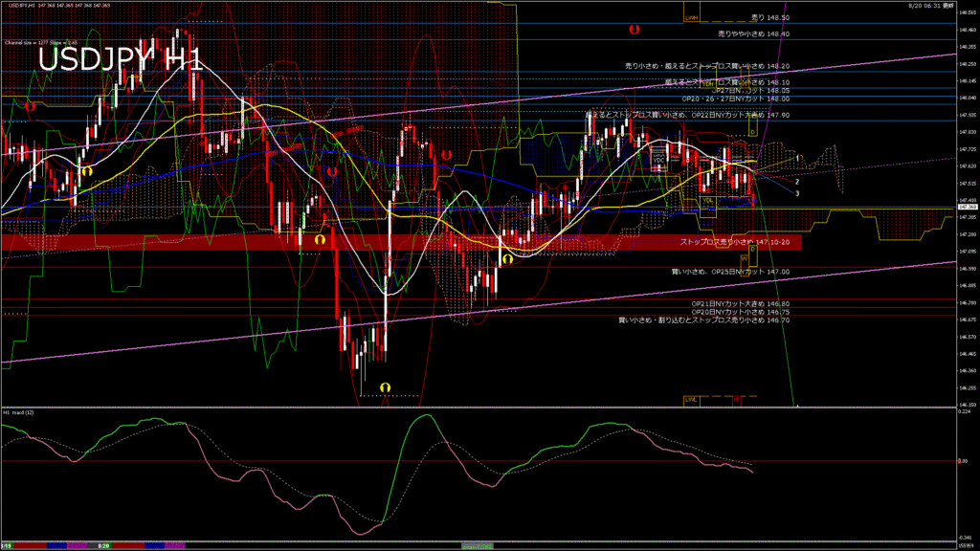Viewport: 980px width, 551px height.
Task: Click the ストップロス売り小さめ 147.10-20 zone label
Action: pyautogui.click(x=734, y=243)
